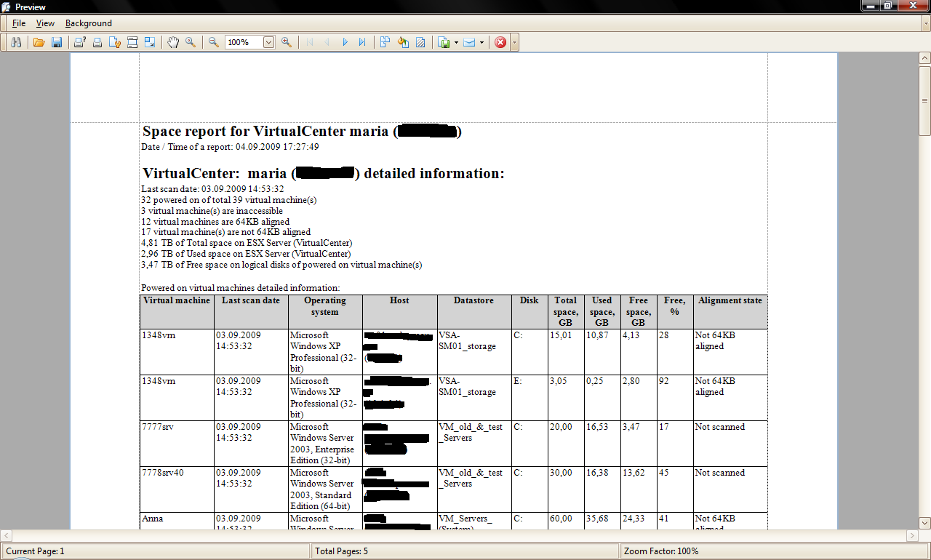Click the Zoom Out icon
Screen dimensions: 931x560
click(x=214, y=43)
